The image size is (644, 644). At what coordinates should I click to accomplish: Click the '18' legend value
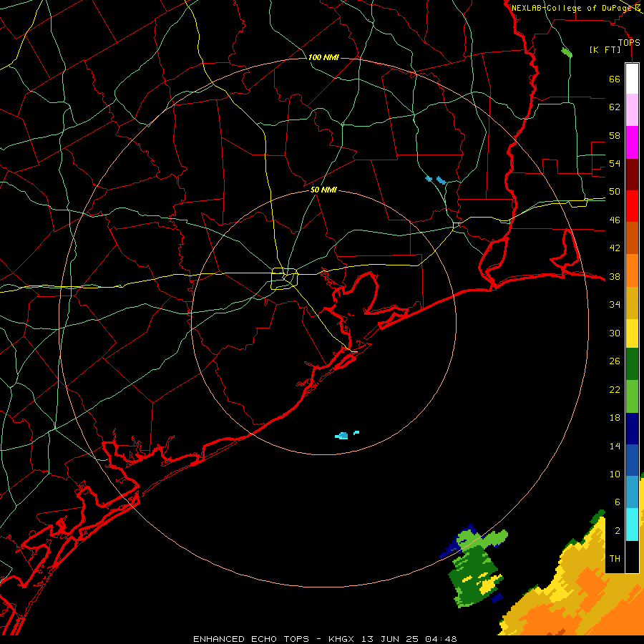615,418
